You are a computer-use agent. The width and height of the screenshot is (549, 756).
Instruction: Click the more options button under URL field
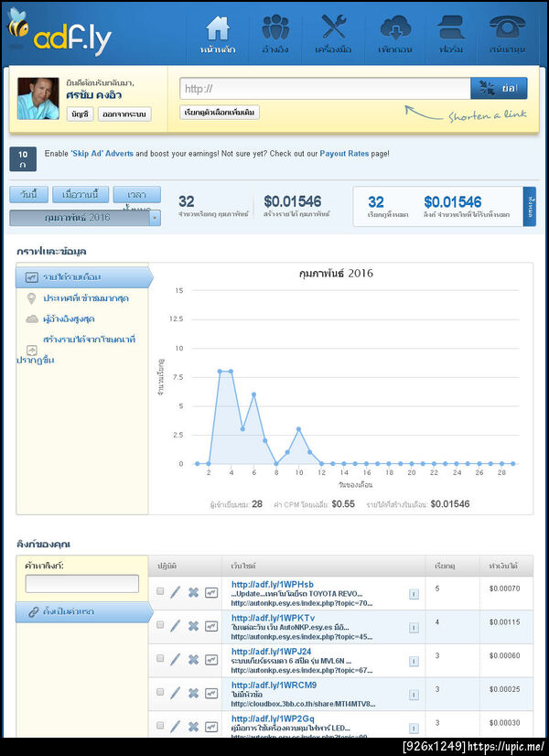click(x=220, y=113)
